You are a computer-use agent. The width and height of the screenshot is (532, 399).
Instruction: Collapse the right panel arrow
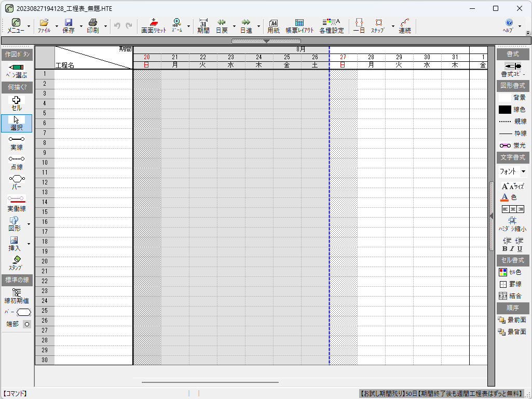coord(492,216)
